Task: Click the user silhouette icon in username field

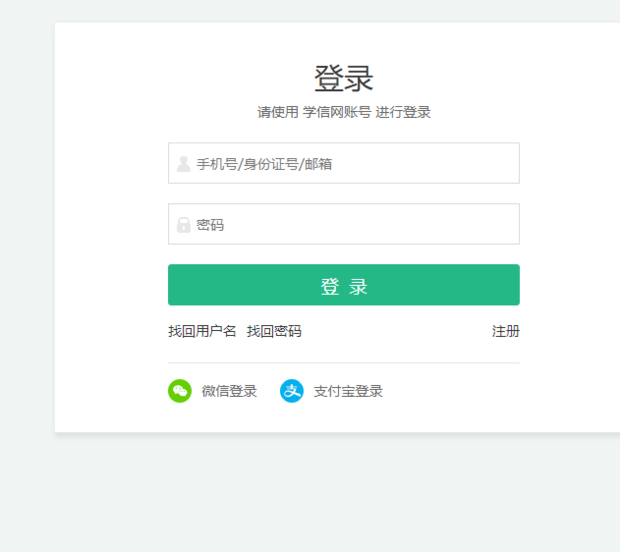Action: pyautogui.click(x=183, y=164)
